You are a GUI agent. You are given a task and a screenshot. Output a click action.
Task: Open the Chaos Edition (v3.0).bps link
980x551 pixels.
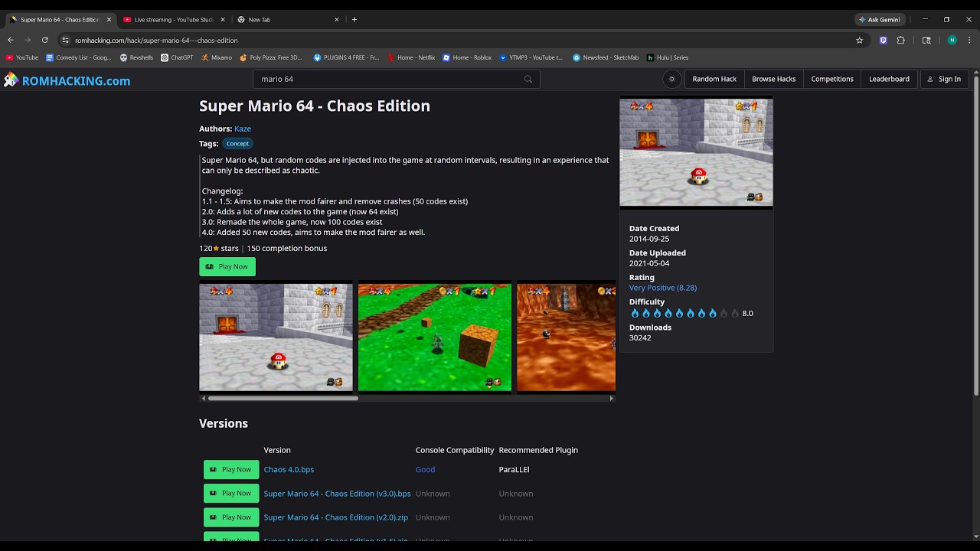(x=338, y=494)
